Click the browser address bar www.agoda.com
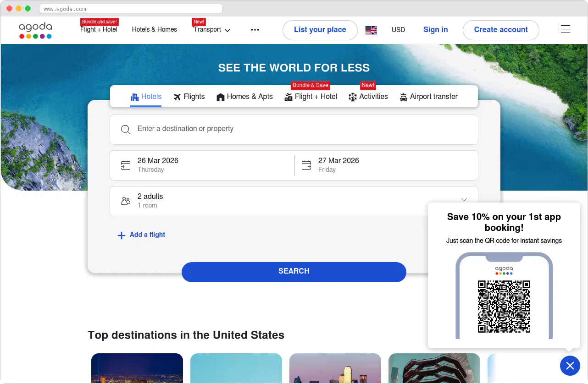The height and width of the screenshot is (384, 588). (131, 9)
